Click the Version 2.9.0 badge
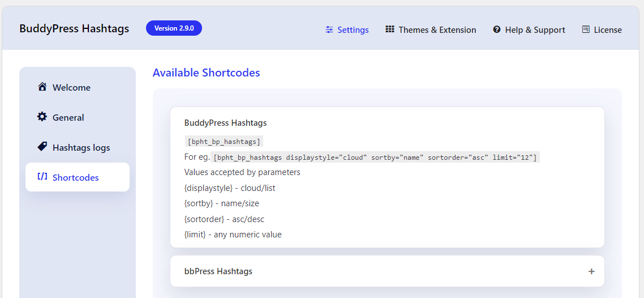The width and height of the screenshot is (644, 298). coord(174,28)
